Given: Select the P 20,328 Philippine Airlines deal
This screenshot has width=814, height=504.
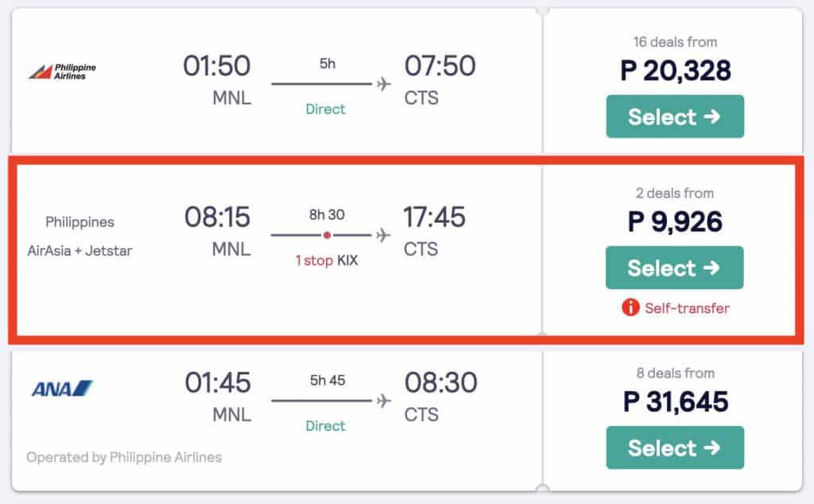Looking at the screenshot, I should point(675,117).
